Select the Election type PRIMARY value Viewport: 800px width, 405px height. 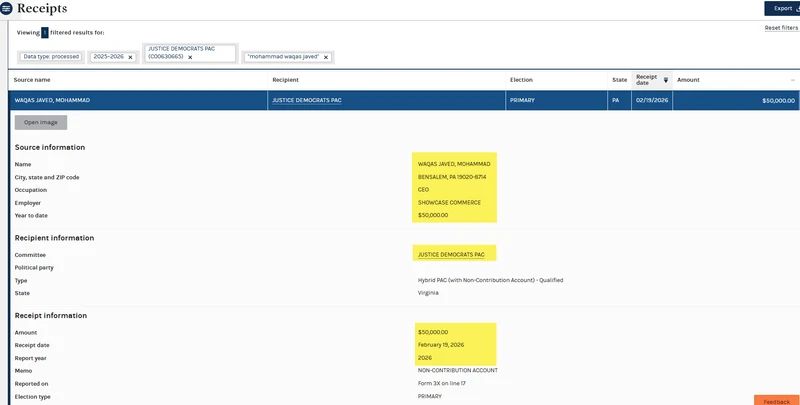430,396
